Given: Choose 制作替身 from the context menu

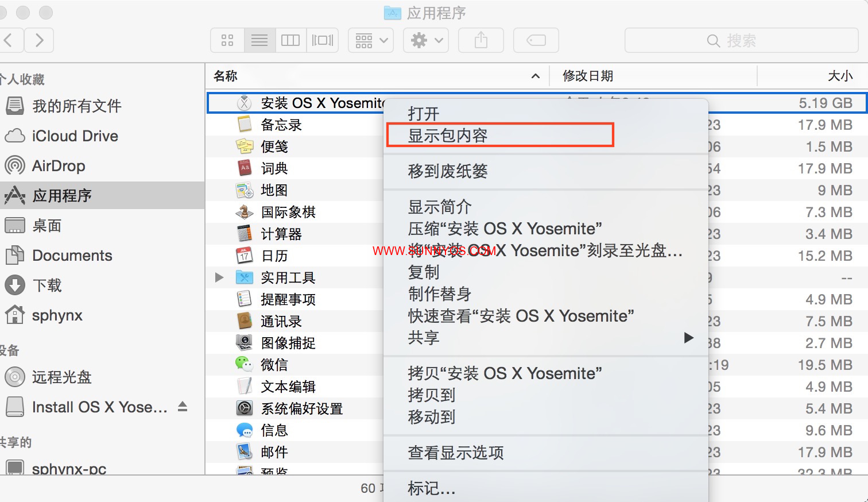Looking at the screenshot, I should pos(546,294).
